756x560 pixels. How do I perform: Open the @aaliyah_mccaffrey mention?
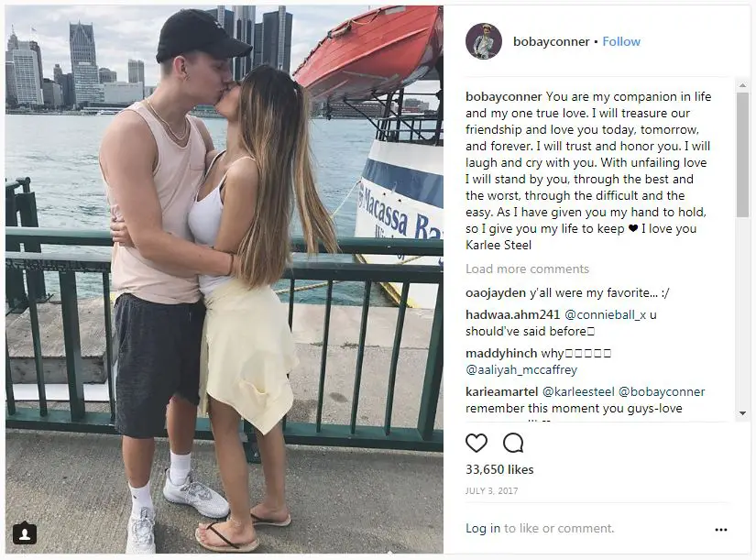(521, 370)
